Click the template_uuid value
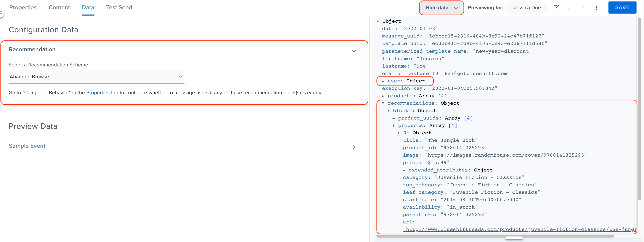The image size is (644, 242). [488, 43]
